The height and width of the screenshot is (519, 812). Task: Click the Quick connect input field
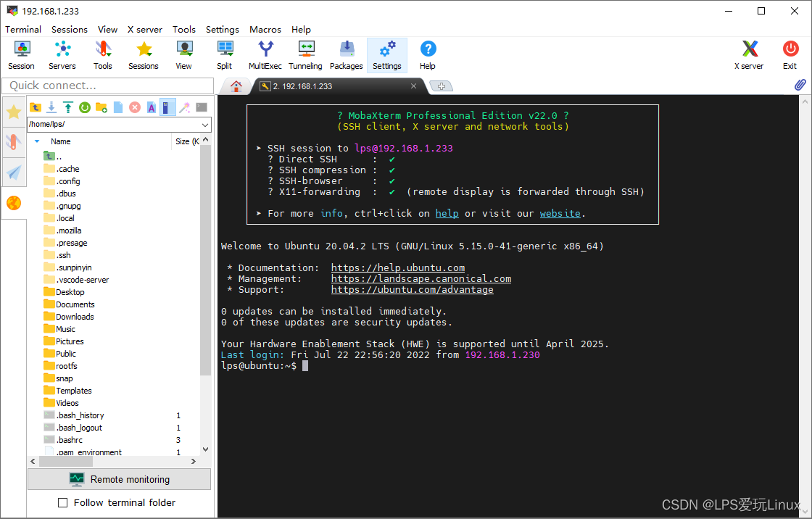pos(108,86)
